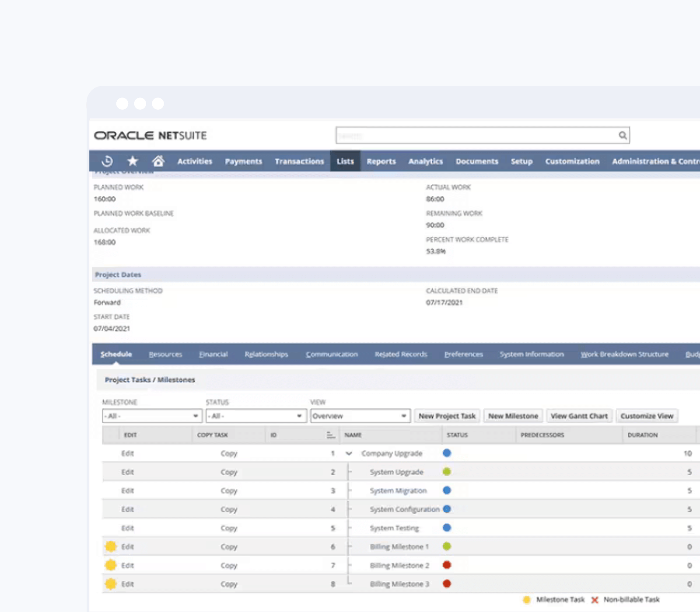Image resolution: width=700 pixels, height=612 pixels.
Task: Open the Recent Records clock icon
Action: [107, 161]
